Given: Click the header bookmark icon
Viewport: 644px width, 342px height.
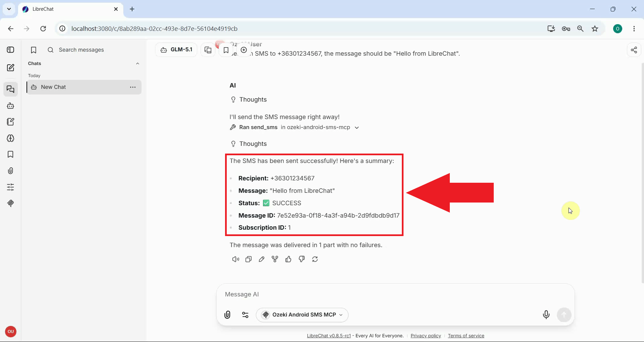Looking at the screenshot, I should [226, 50].
